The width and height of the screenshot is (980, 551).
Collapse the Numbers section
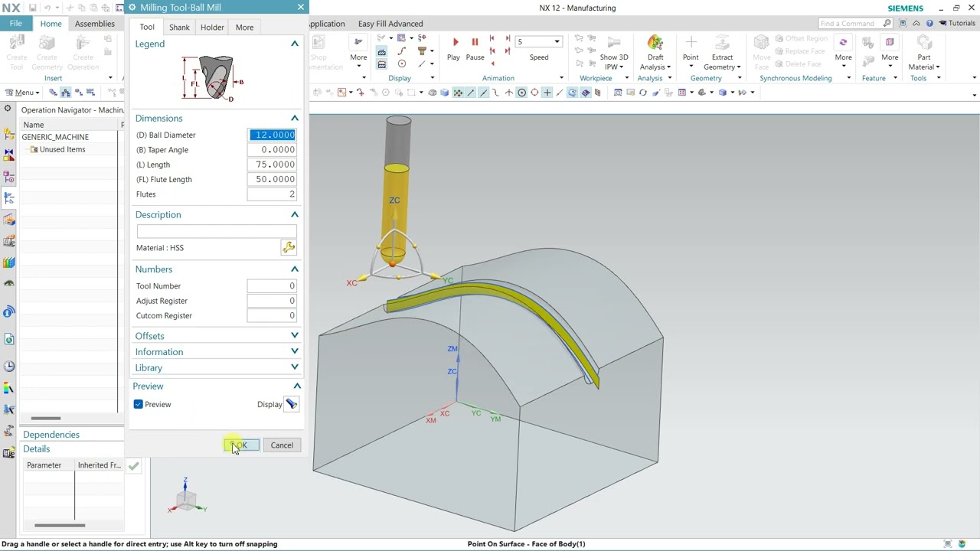coord(295,269)
